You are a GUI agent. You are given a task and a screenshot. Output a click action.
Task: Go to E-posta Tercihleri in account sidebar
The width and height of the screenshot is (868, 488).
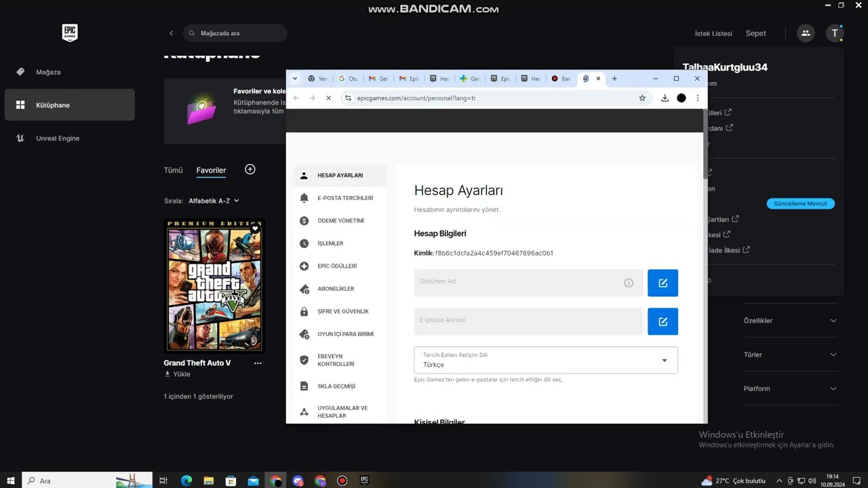coord(340,198)
